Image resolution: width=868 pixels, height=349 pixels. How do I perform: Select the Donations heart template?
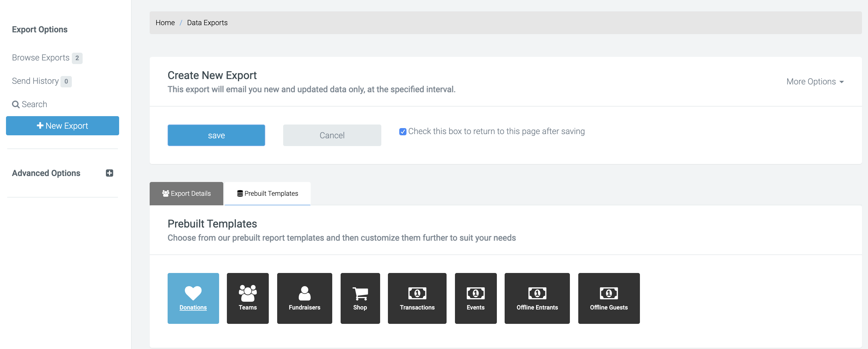click(x=193, y=298)
